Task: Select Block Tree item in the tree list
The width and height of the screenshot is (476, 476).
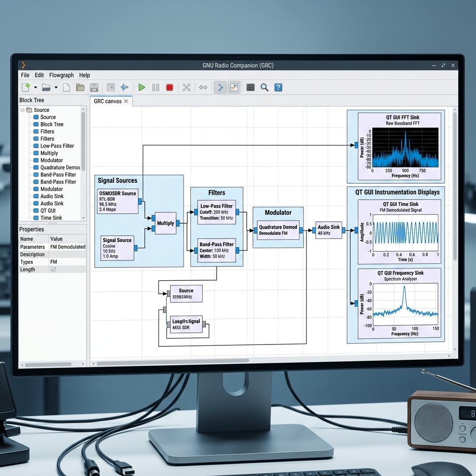Action: [x=52, y=124]
